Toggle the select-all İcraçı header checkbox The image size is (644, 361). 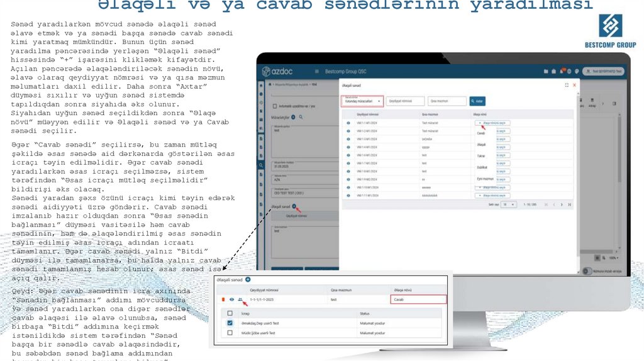tap(230, 313)
